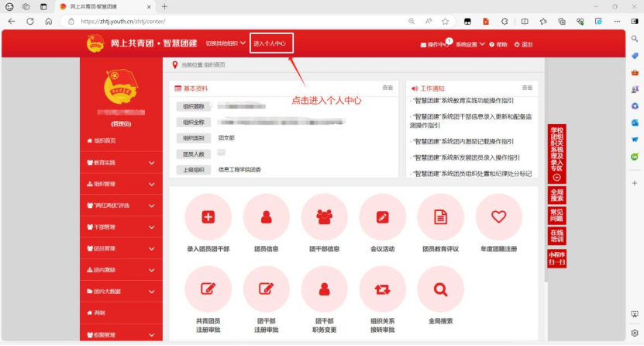Open the 年度团籍注册 heart icon
The image size is (644, 346).
(498, 216)
